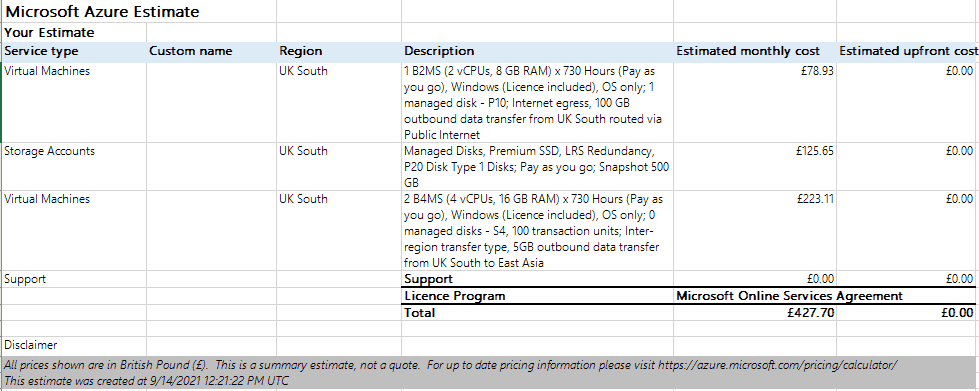Select the 'Microsoft Azure Estimate' title cell

[x=139, y=11]
